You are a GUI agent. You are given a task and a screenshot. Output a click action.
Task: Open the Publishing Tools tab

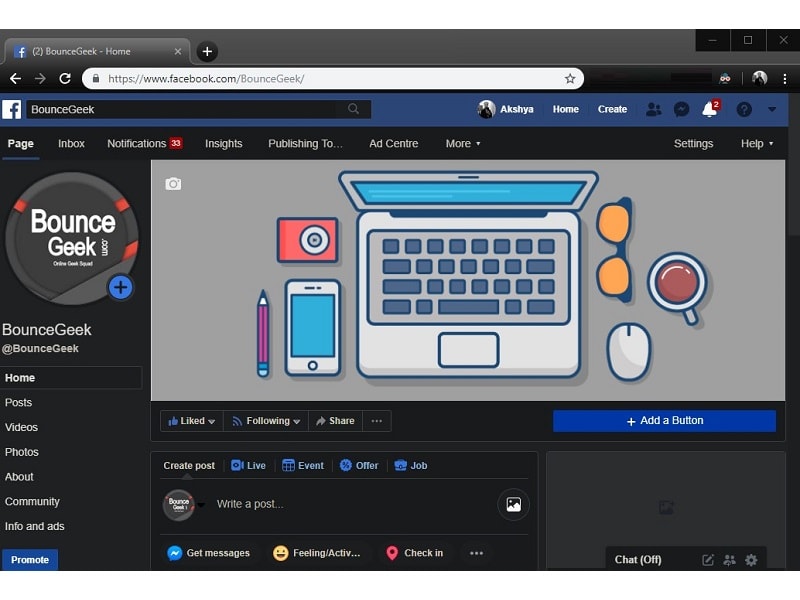305,143
